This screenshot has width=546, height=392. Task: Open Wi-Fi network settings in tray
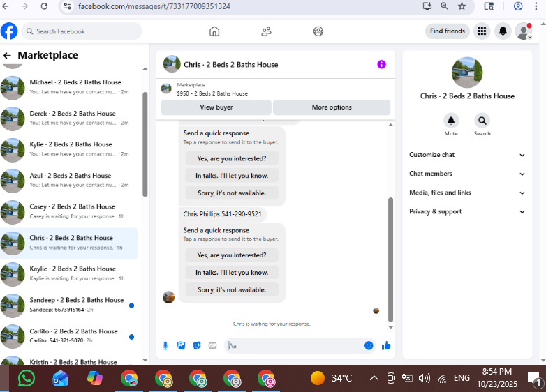[x=442, y=379]
